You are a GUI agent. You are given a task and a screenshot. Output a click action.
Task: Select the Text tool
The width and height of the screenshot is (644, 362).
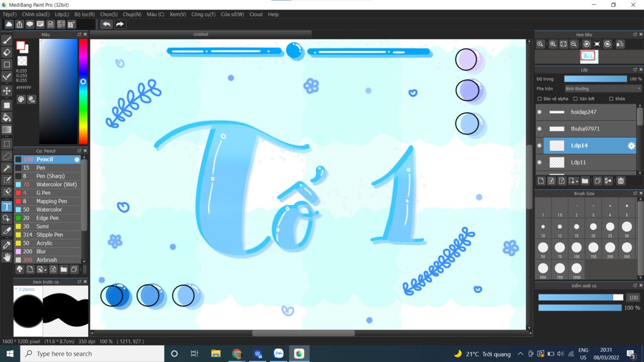6,206
